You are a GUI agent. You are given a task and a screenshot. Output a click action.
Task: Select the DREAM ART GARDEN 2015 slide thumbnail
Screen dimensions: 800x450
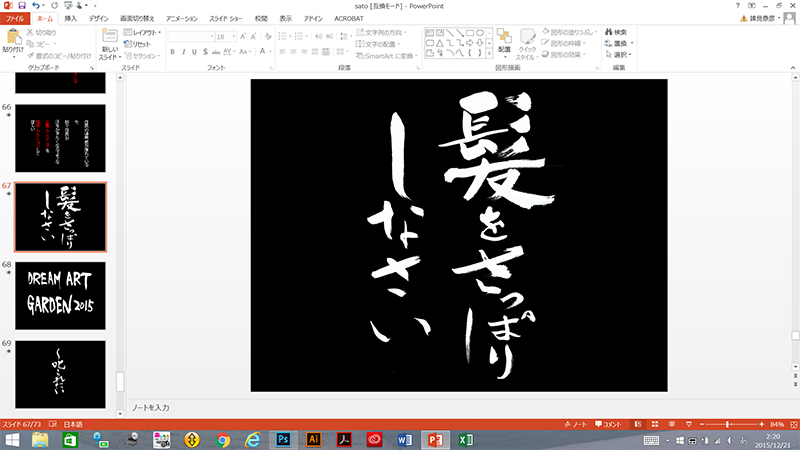click(60, 294)
